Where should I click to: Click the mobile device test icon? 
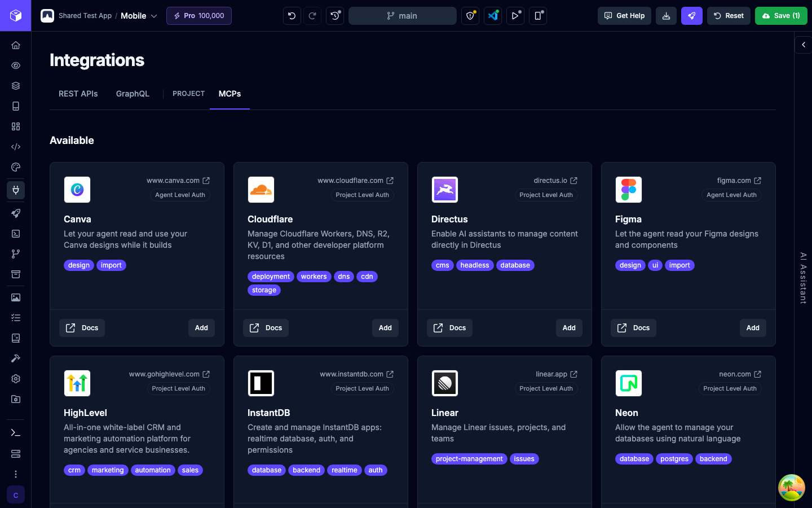tap(538, 16)
